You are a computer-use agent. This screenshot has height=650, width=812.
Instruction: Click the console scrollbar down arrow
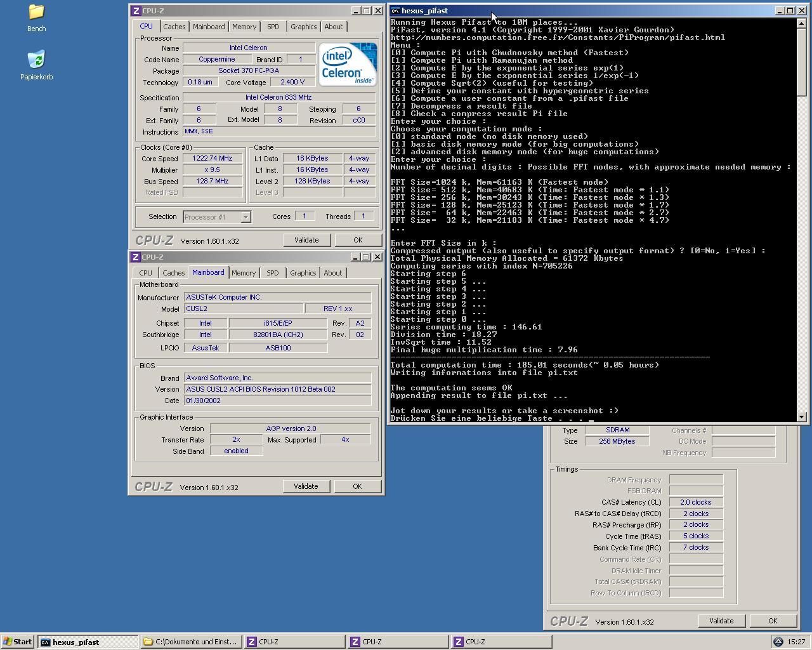[x=801, y=417]
